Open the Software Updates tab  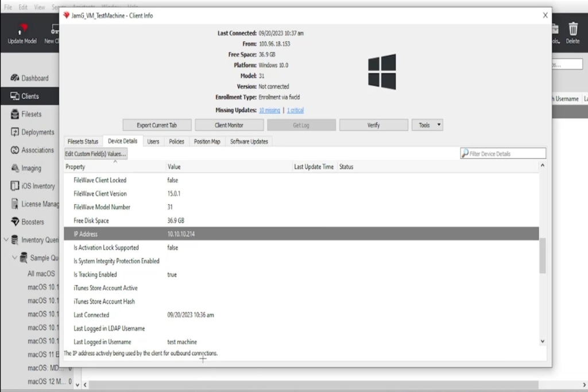(249, 142)
